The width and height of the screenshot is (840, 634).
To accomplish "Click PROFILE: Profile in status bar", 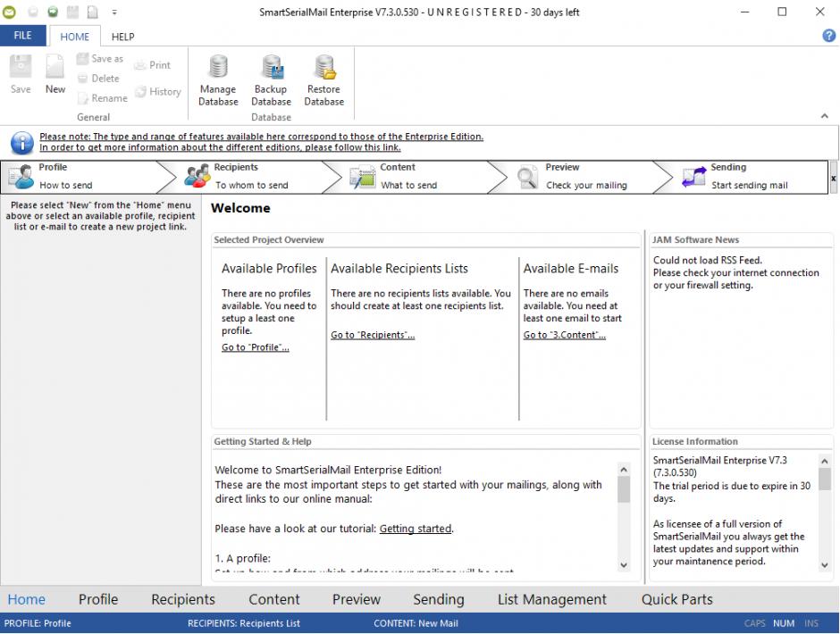I will pos(38,624).
